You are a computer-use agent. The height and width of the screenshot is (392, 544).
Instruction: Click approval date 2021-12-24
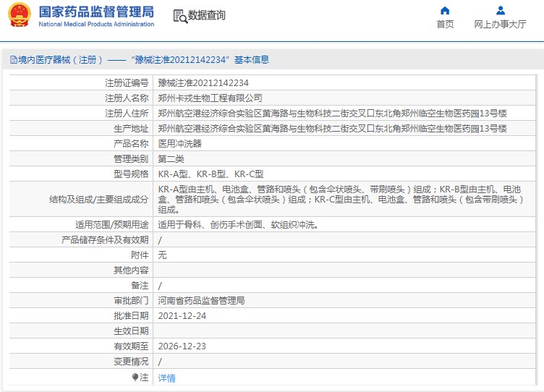click(182, 315)
